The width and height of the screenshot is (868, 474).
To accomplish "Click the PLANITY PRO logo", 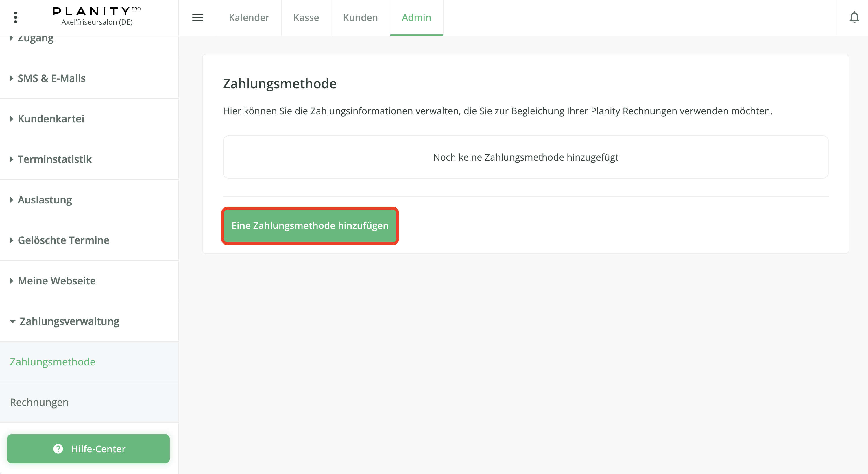I will (x=97, y=12).
